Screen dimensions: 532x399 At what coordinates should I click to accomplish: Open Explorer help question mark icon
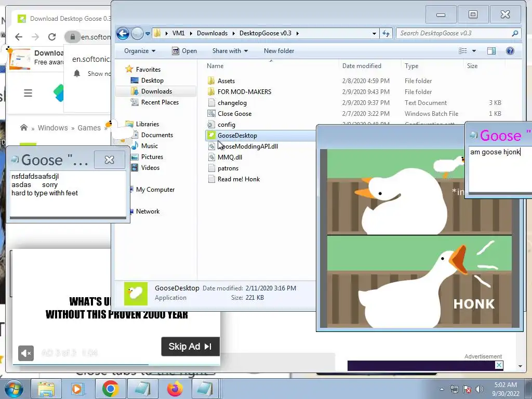pos(510,51)
